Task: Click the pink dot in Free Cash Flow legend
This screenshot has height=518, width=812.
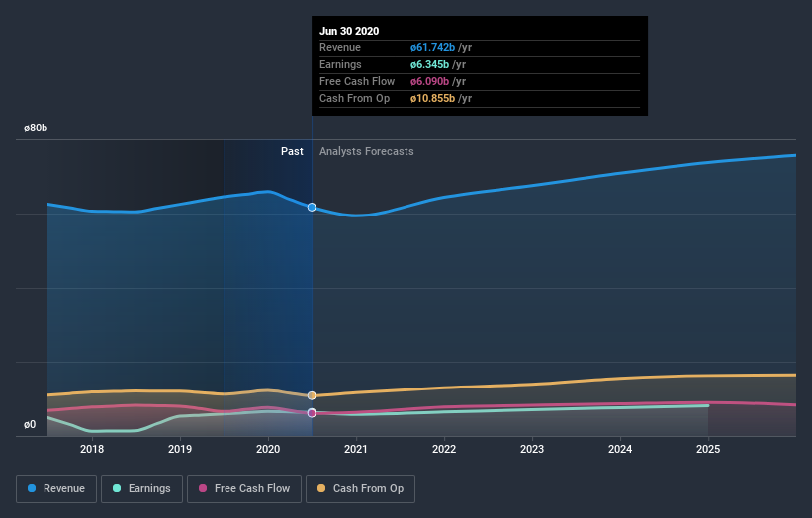Action: (x=203, y=488)
